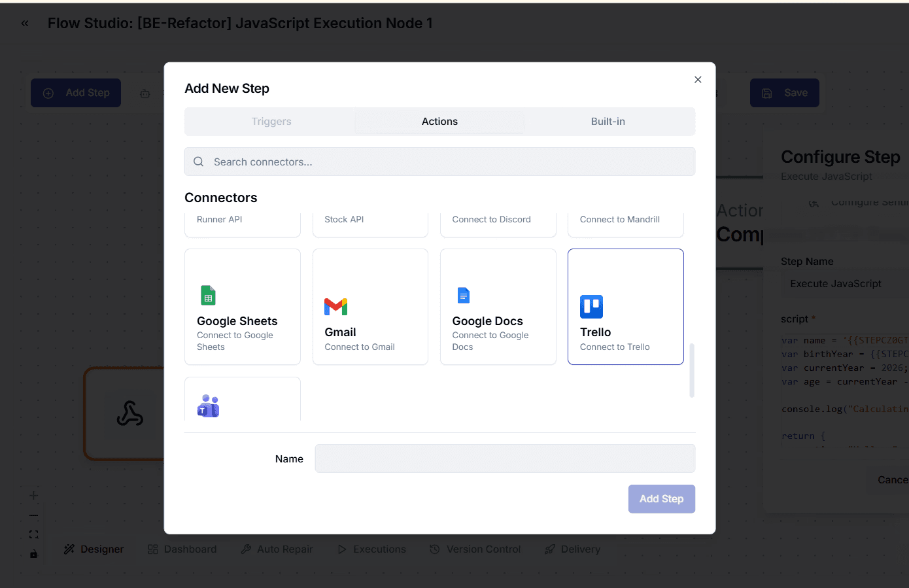The width and height of the screenshot is (909, 588).
Task: Save the flow
Action: point(784,93)
